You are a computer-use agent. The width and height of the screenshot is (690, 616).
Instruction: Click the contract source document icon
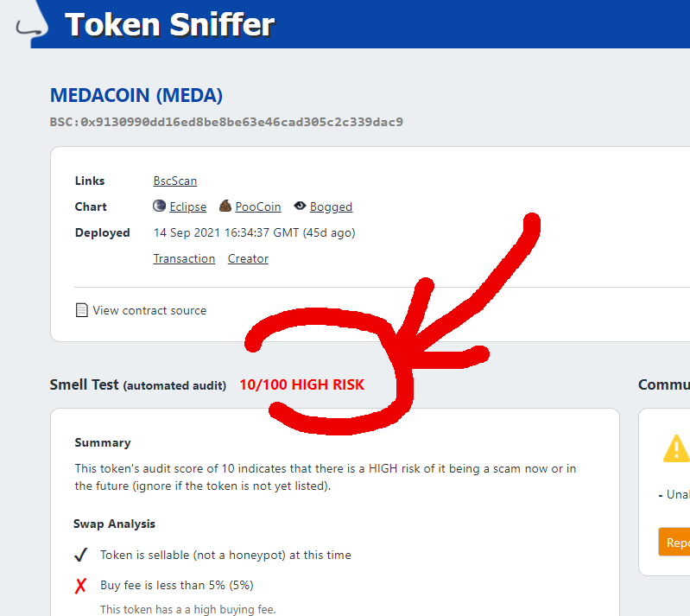click(81, 310)
